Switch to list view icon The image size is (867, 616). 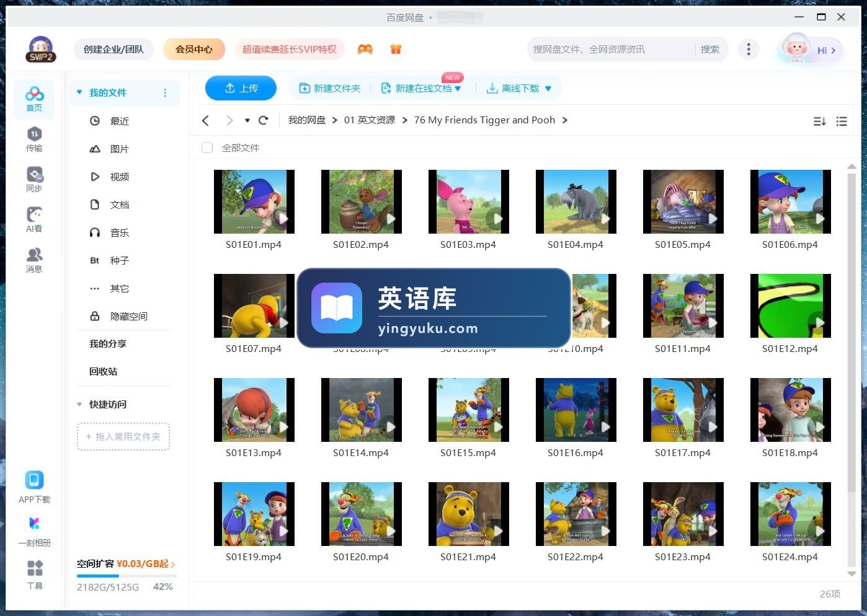842,121
